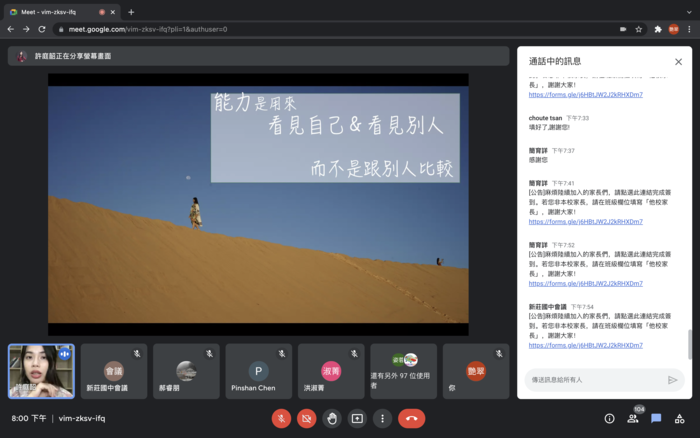The width and height of the screenshot is (700, 438).
Task: Open more options three-dot menu in call bar
Action: pos(383,418)
